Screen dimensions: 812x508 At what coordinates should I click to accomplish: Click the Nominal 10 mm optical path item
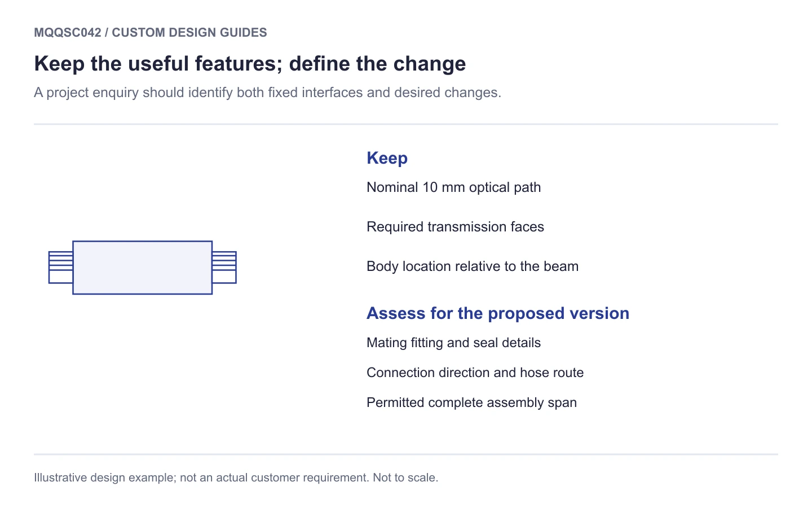coord(453,187)
